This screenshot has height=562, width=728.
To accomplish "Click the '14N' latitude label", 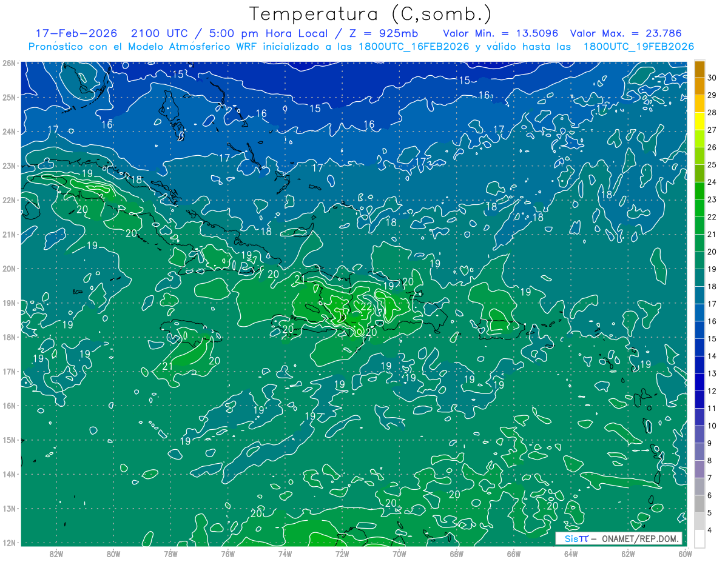I will (9, 474).
